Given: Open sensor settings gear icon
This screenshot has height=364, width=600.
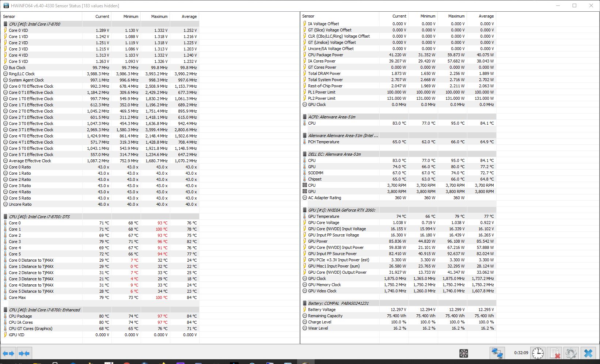Looking at the screenshot, I should coord(571,353).
